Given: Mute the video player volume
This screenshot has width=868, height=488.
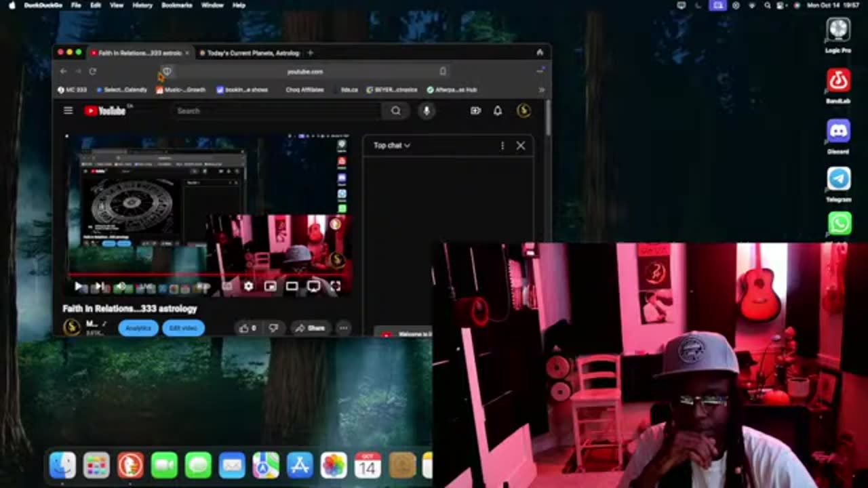Looking at the screenshot, I should click(x=120, y=287).
